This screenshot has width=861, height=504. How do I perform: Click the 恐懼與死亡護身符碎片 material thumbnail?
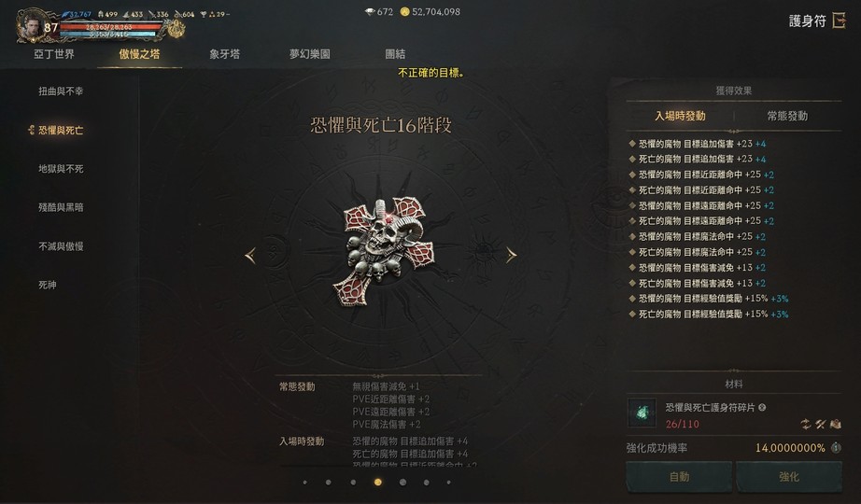(642, 413)
